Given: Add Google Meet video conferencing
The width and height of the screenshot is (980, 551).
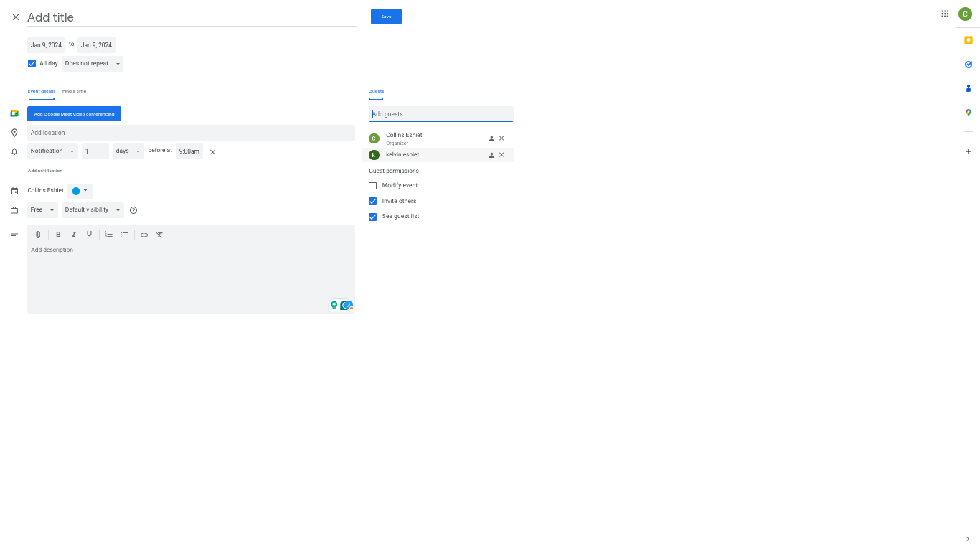Looking at the screenshot, I should click(74, 114).
